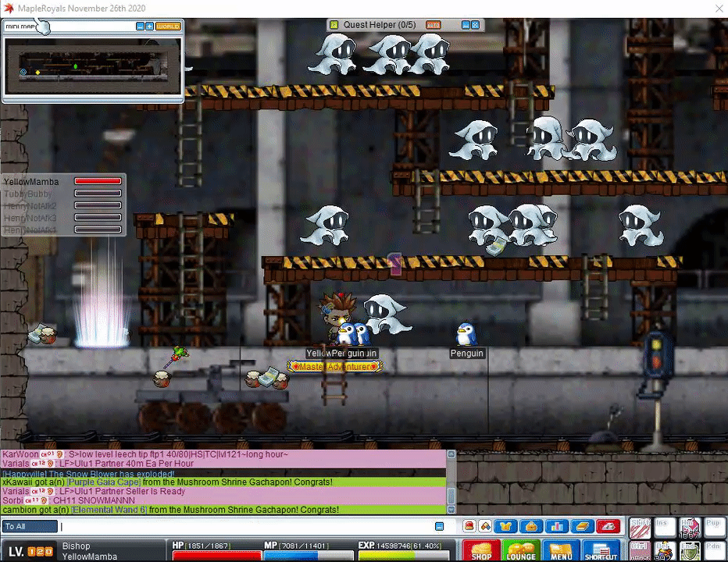Minimize the mini map panel
This screenshot has height=562, width=728.
141,27
